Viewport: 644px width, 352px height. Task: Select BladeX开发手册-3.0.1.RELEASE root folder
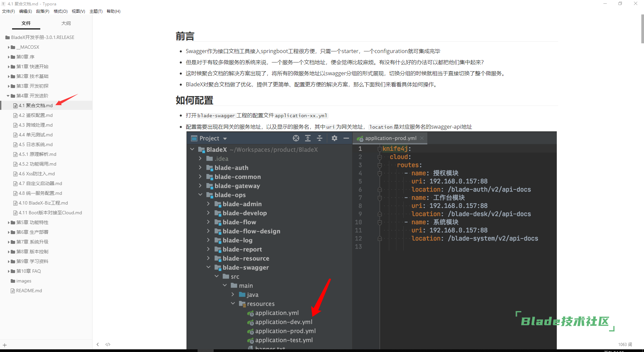click(x=43, y=37)
